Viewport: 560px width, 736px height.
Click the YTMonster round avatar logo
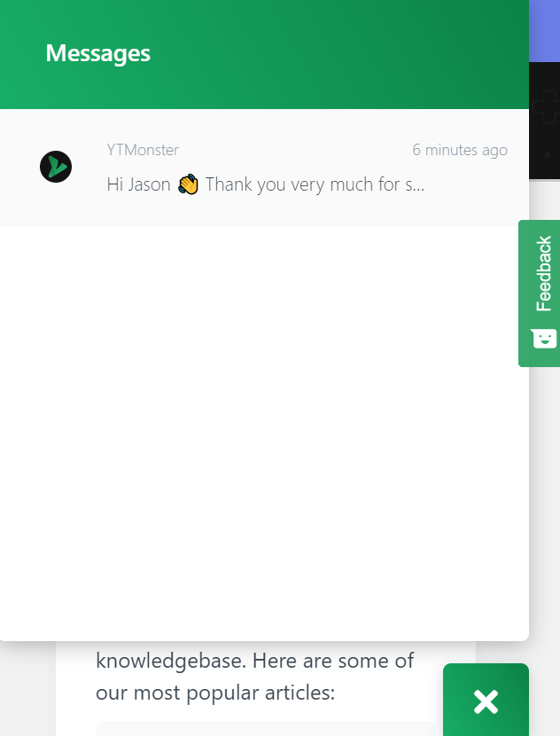pos(56,167)
